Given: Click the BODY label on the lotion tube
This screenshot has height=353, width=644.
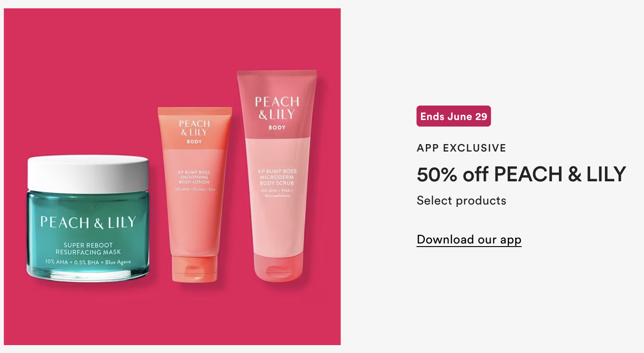Looking at the screenshot, I should pyautogui.click(x=194, y=142).
